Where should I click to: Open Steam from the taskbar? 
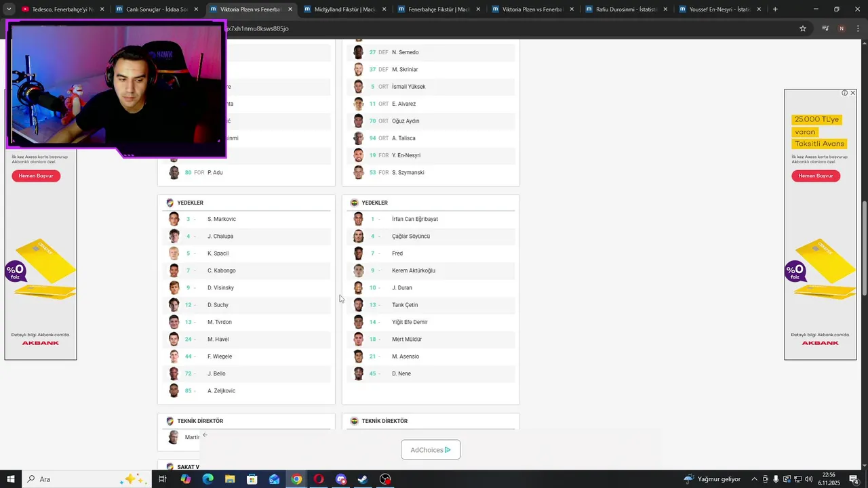click(x=363, y=479)
